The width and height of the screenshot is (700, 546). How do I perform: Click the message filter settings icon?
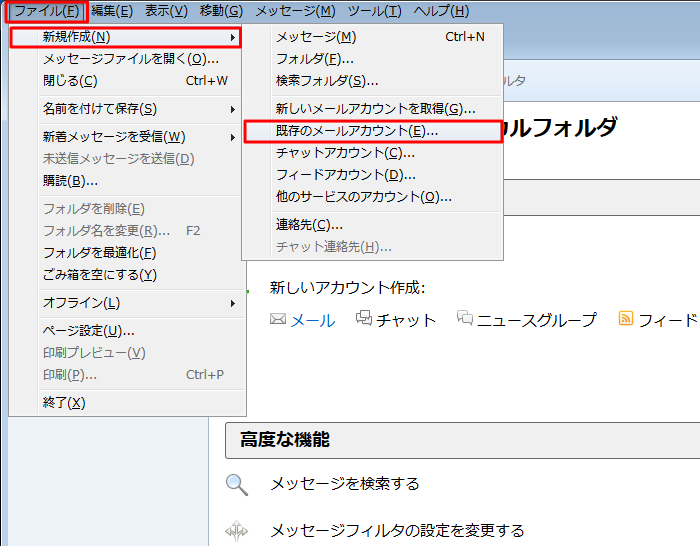click(x=236, y=531)
